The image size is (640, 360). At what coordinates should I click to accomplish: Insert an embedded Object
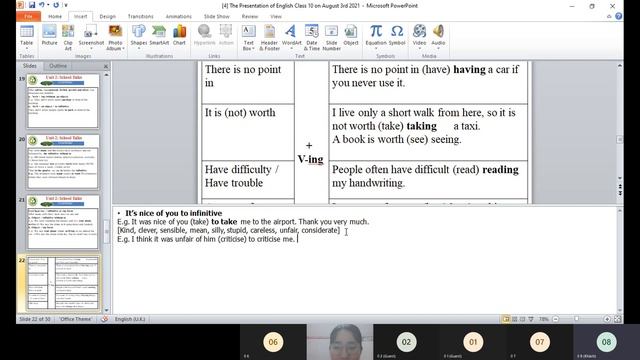(351, 36)
